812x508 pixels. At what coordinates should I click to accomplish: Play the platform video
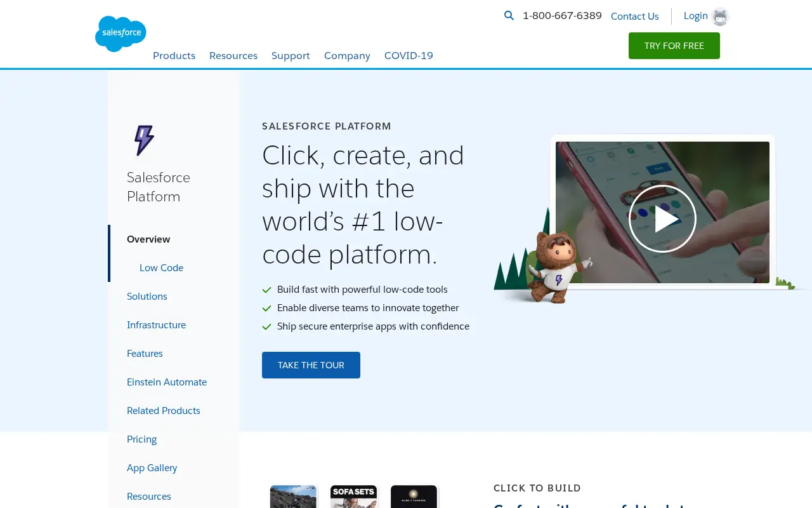point(662,218)
